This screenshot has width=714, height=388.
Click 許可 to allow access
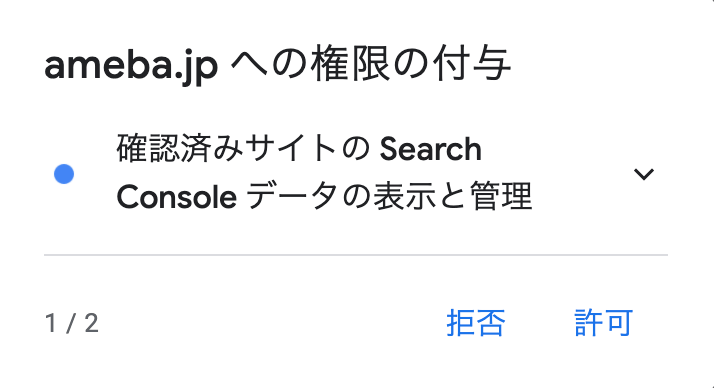click(603, 323)
